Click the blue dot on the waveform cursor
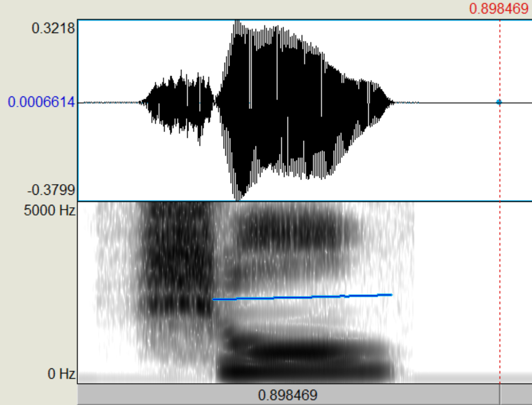532x405 pixels. (499, 102)
